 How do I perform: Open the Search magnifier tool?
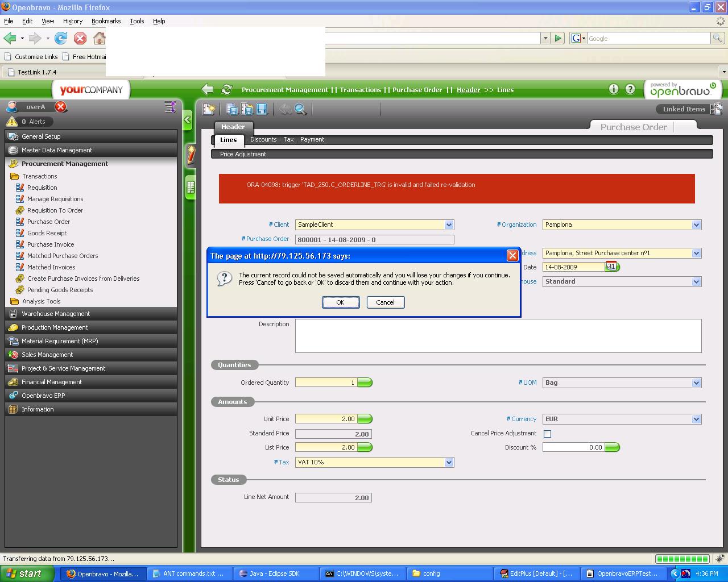300,109
